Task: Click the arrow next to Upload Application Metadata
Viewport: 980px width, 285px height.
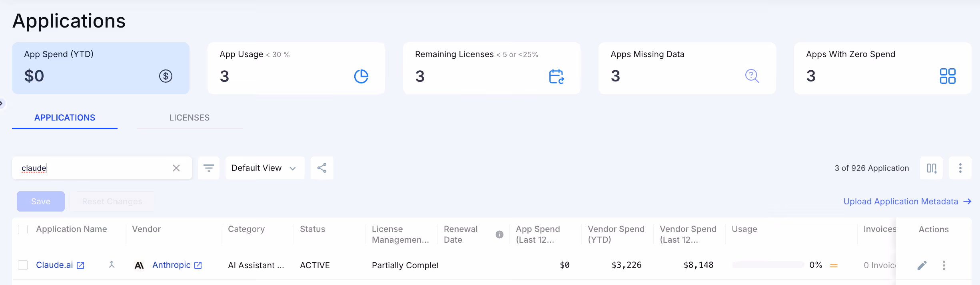Action: 967,202
